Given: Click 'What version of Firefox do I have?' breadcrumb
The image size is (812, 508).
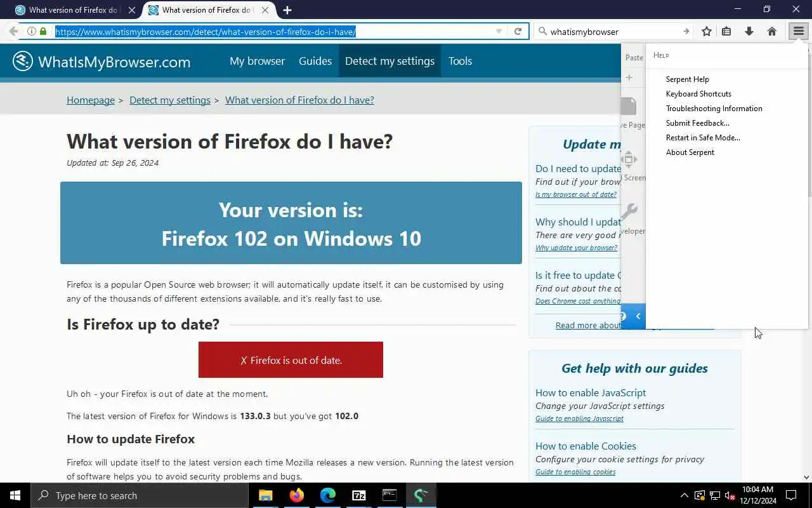Looking at the screenshot, I should (299, 100).
